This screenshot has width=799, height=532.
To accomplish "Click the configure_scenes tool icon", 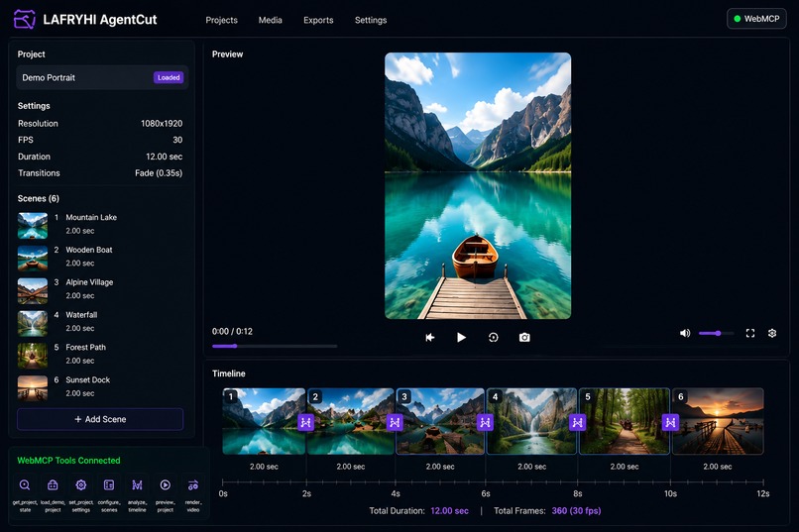I will point(108,484).
